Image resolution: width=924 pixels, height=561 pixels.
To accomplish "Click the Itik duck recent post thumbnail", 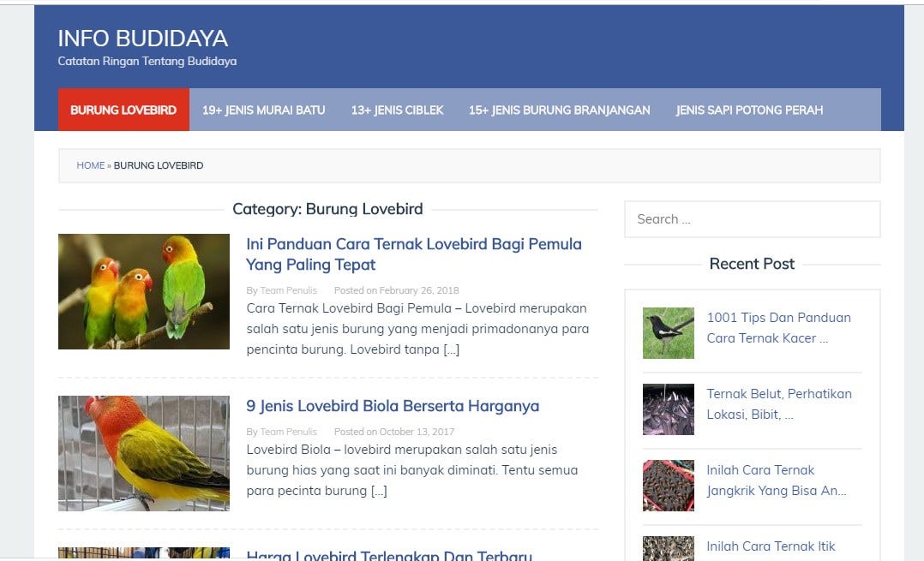I will [669, 549].
